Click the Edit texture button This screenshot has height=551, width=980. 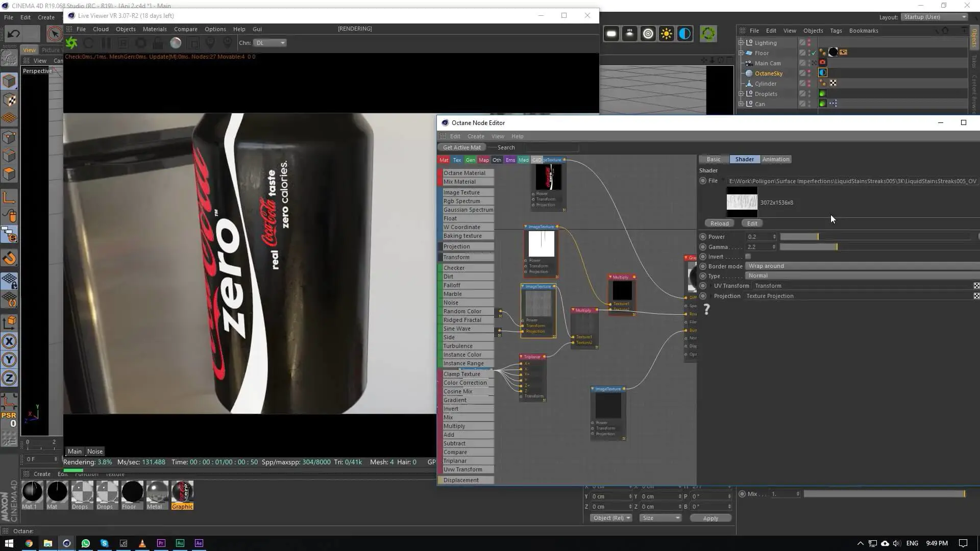pyautogui.click(x=752, y=223)
